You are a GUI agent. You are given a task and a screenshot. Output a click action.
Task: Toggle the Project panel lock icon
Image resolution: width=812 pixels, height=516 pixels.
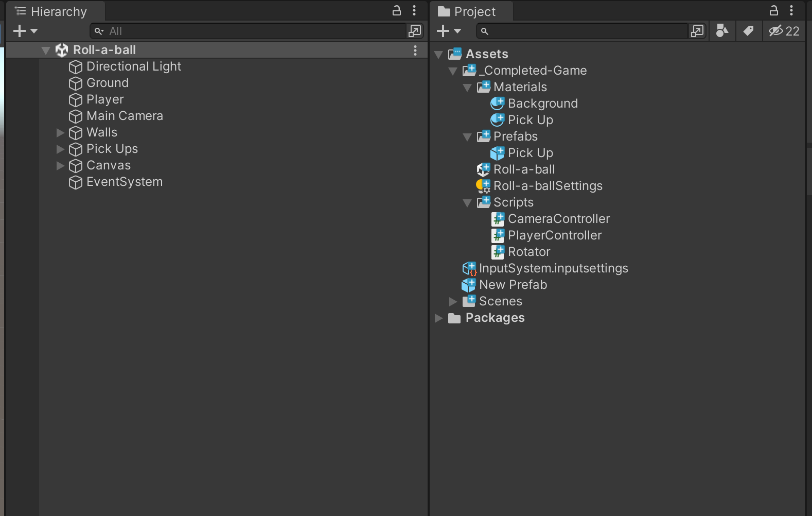point(773,10)
